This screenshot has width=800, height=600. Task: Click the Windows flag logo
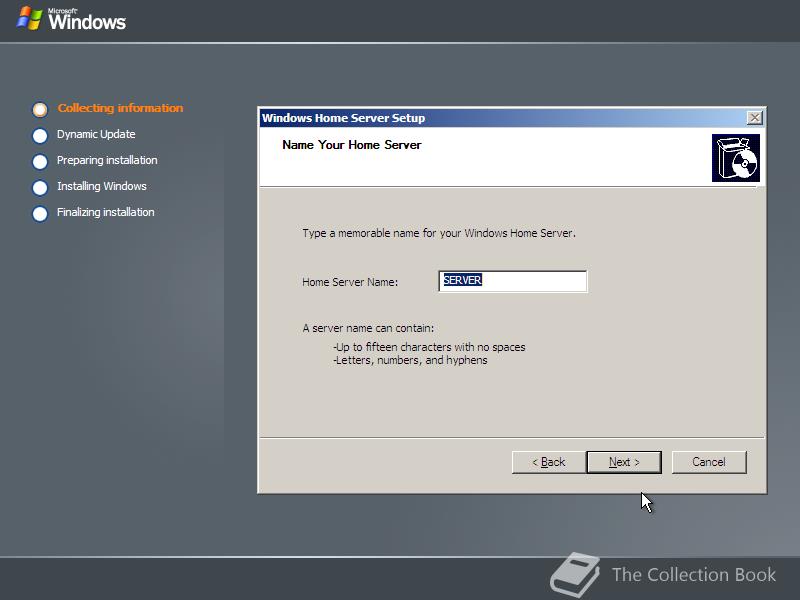click(x=29, y=18)
